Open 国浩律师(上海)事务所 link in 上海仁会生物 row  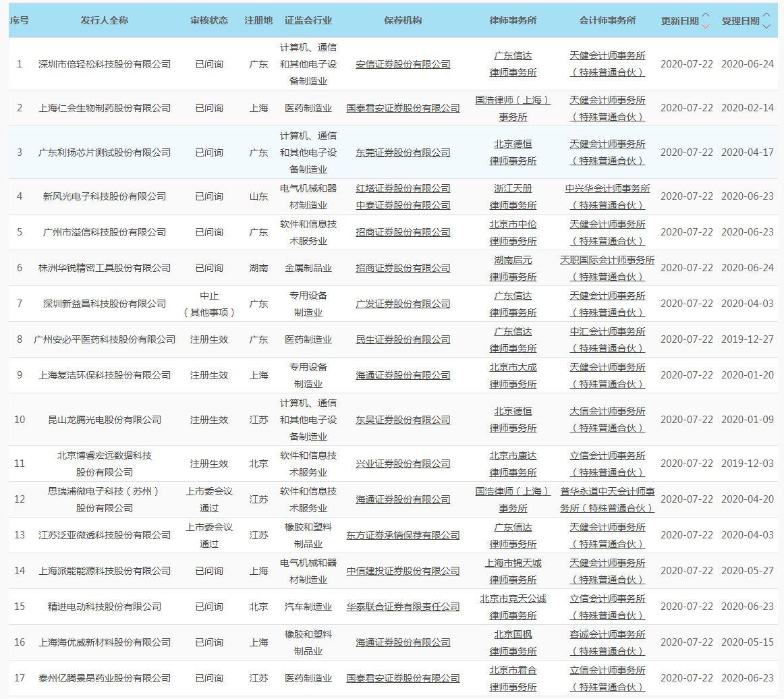point(513,108)
